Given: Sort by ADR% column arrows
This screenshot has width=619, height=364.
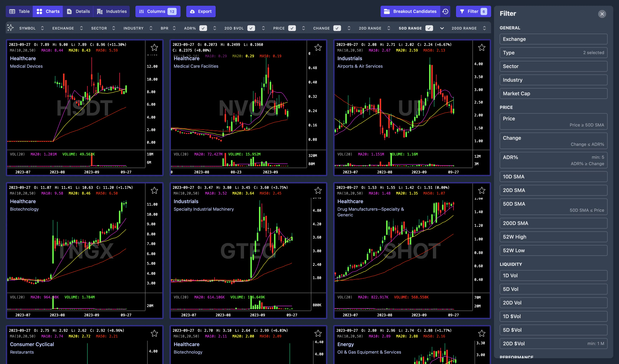Looking at the screenshot, I should (x=215, y=28).
